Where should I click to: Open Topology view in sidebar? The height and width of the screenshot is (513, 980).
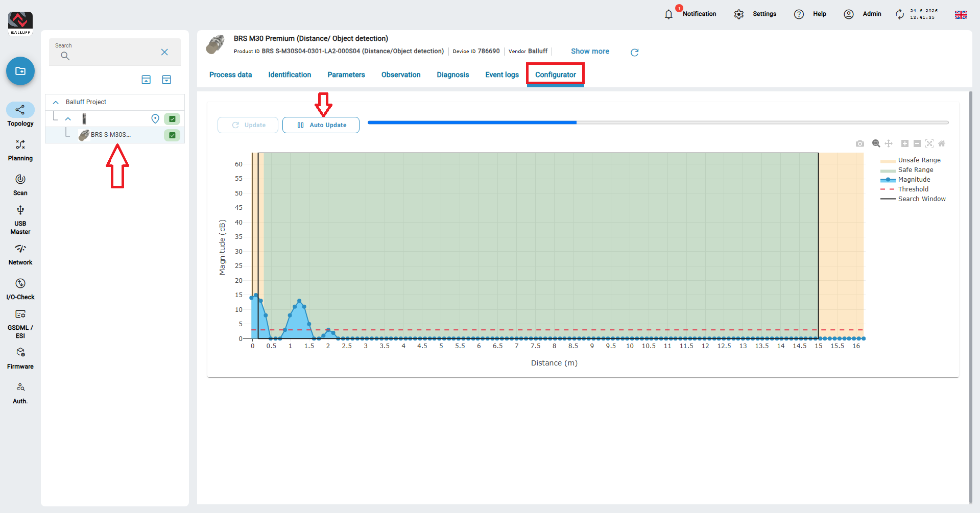click(x=20, y=115)
